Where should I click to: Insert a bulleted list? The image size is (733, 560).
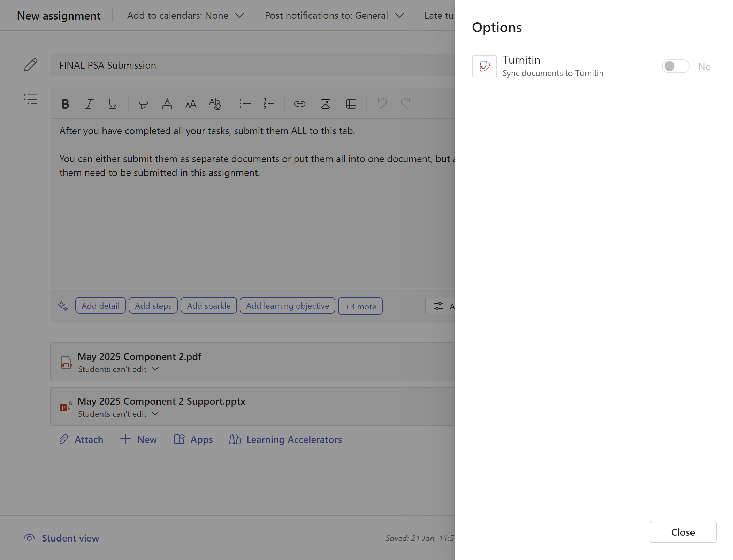[x=245, y=104]
